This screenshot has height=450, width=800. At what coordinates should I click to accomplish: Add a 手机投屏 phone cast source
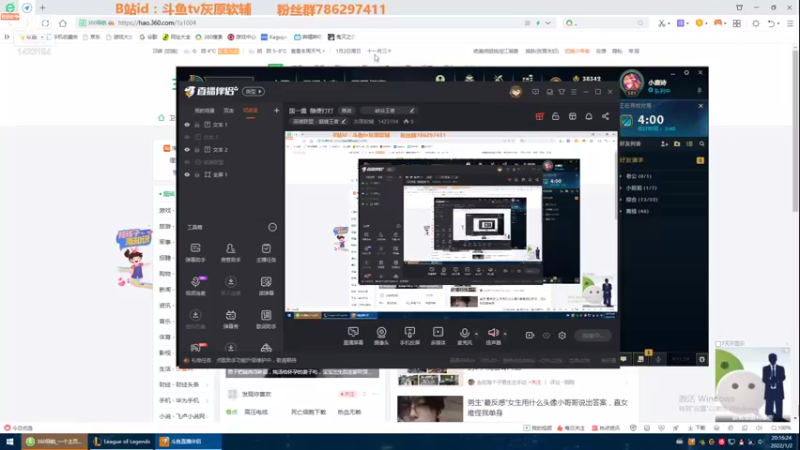(410, 336)
